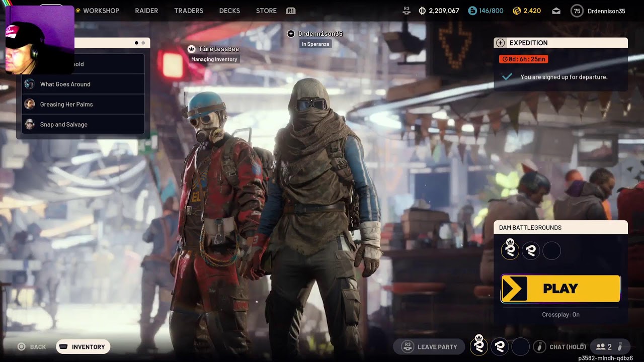644x362 pixels.
Task: Select the crowned leader slot under Dam Battlegrounds
Action: 510,250
